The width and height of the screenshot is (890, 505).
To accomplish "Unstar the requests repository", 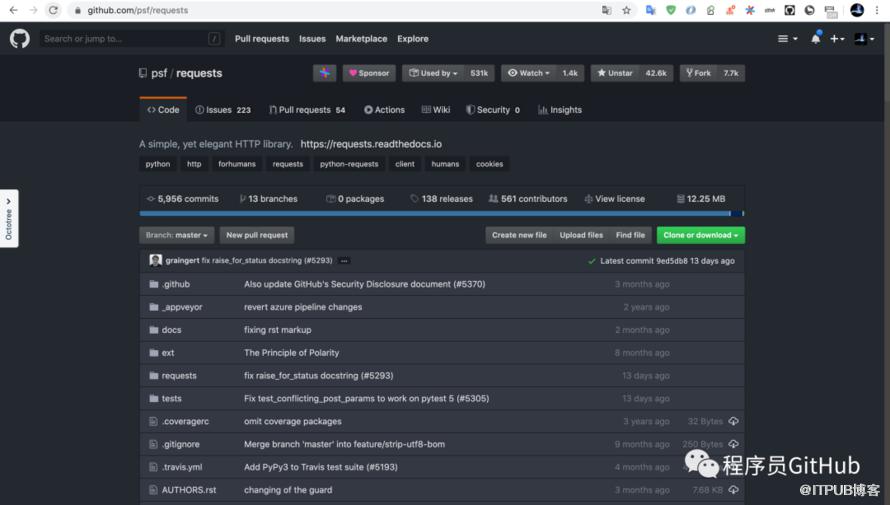I will click(x=615, y=73).
